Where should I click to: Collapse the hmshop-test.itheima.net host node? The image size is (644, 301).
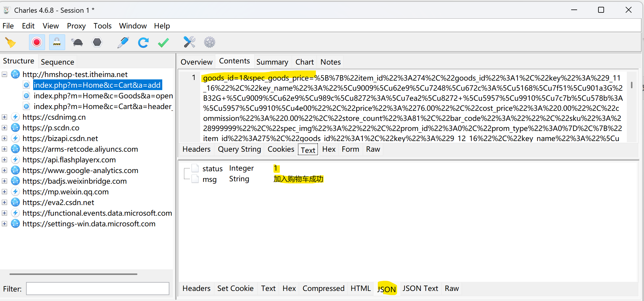pyautogui.click(x=4, y=74)
